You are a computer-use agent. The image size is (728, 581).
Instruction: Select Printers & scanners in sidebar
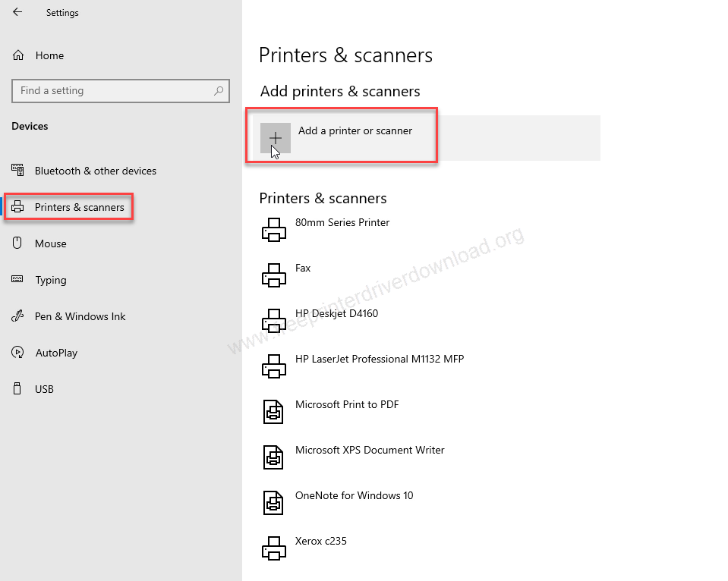click(79, 207)
